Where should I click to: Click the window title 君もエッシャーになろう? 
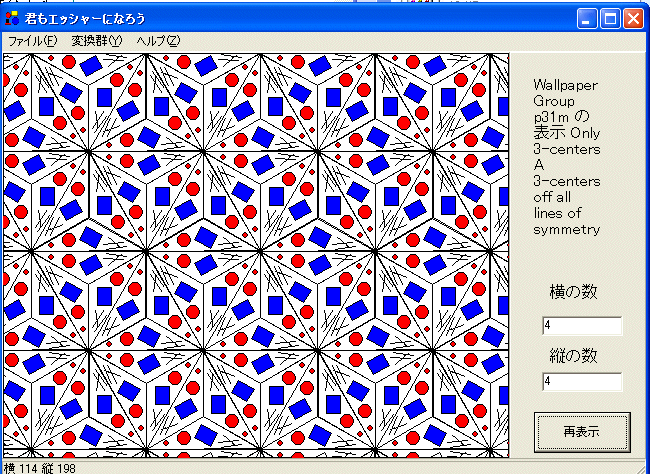[x=85, y=19]
